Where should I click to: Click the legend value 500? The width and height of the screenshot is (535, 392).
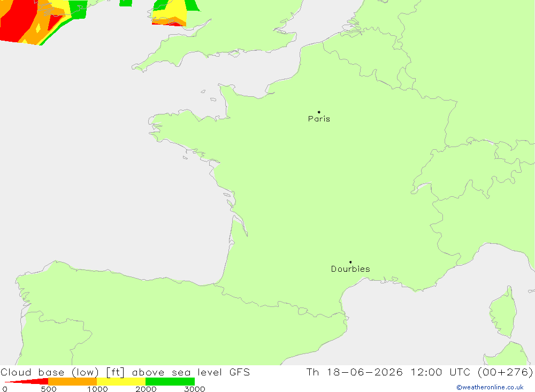(x=49, y=389)
